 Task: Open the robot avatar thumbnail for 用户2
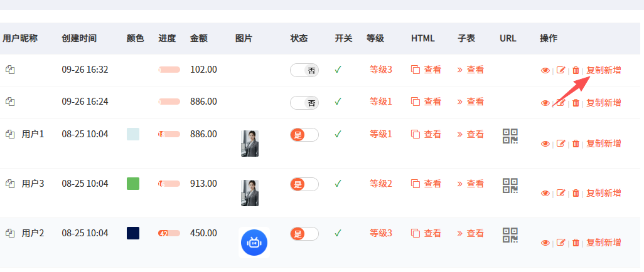click(x=254, y=243)
